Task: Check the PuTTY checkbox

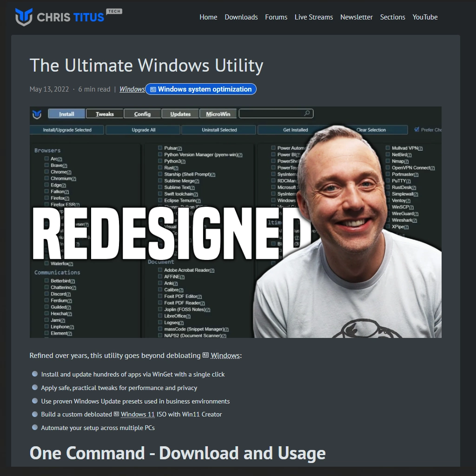Action: point(388,181)
